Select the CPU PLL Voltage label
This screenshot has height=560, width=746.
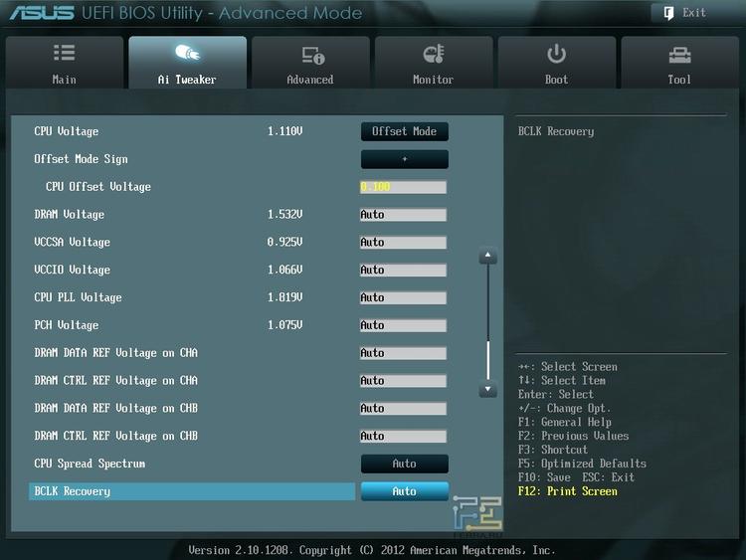78,297
